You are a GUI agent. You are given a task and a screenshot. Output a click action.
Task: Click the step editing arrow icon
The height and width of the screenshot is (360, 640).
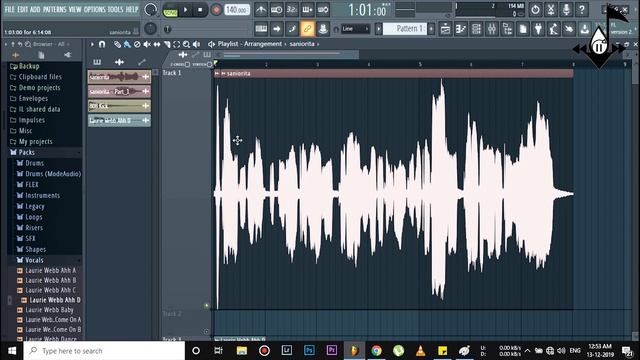276,29
